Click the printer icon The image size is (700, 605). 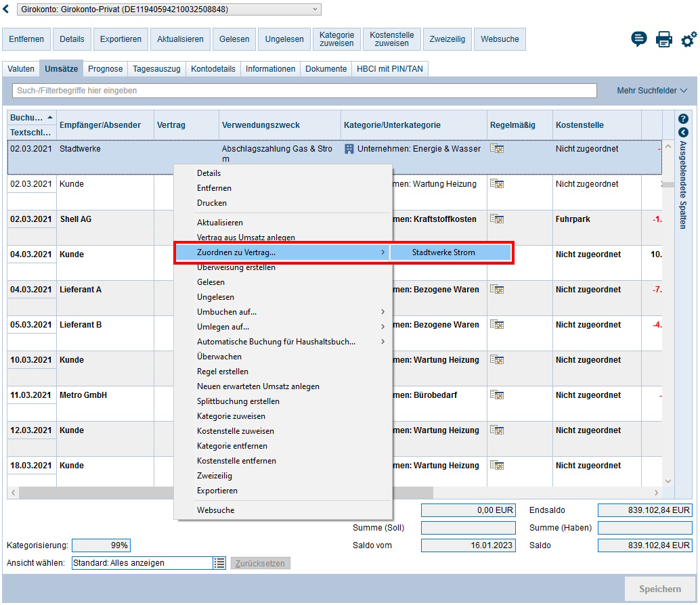(x=664, y=39)
